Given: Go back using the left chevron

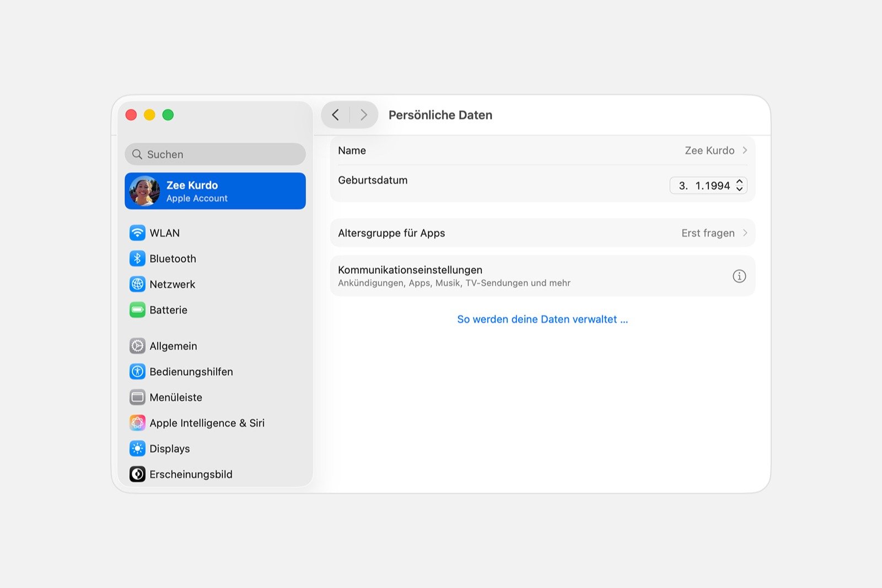Looking at the screenshot, I should pos(336,115).
